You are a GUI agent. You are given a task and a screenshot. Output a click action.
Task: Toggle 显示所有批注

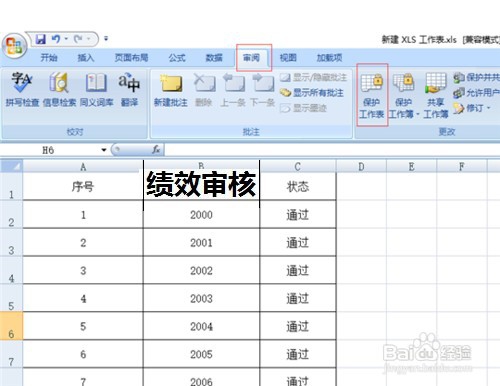[x=311, y=93]
